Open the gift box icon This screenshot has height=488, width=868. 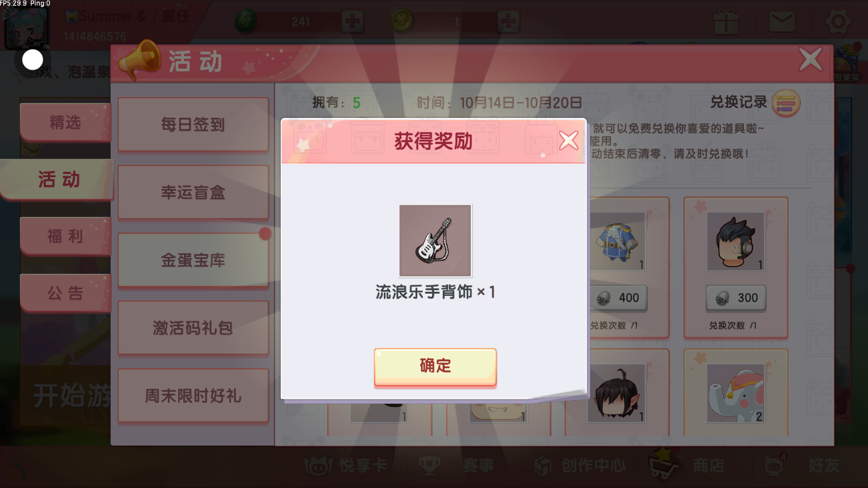(x=726, y=22)
